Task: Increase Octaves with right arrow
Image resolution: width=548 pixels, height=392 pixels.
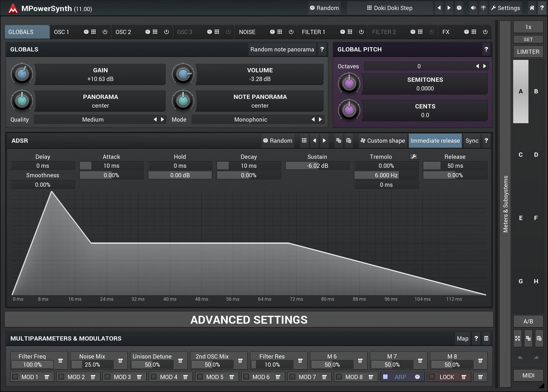Action: [x=485, y=66]
